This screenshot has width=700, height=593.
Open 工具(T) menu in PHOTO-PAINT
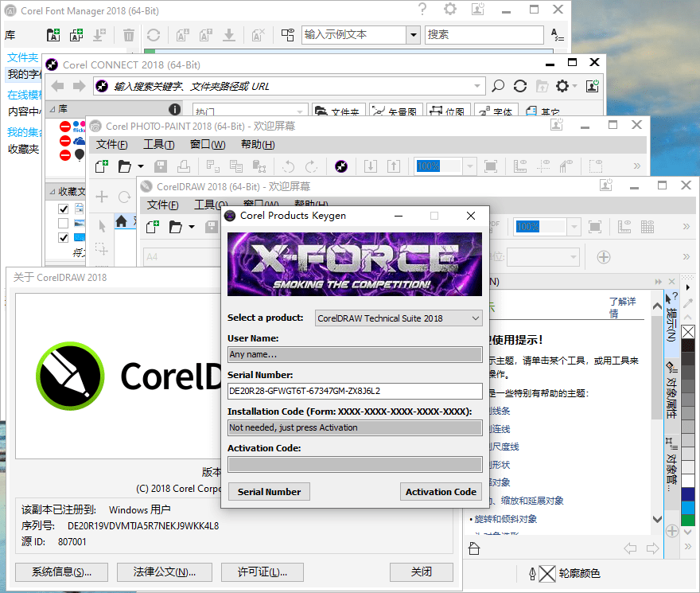point(158,144)
